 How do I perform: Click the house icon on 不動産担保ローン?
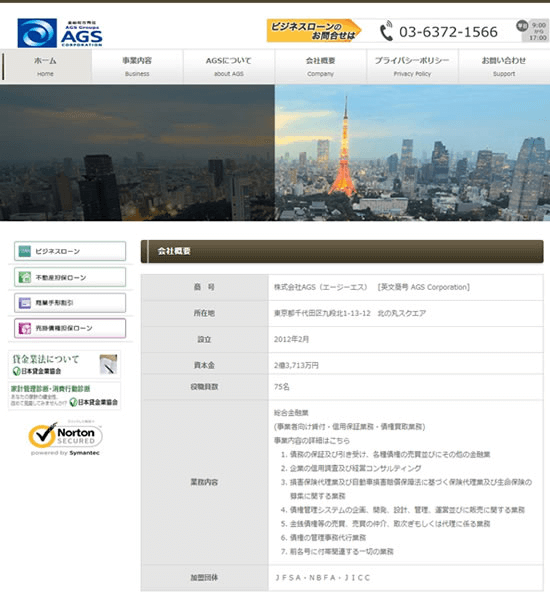25,277
